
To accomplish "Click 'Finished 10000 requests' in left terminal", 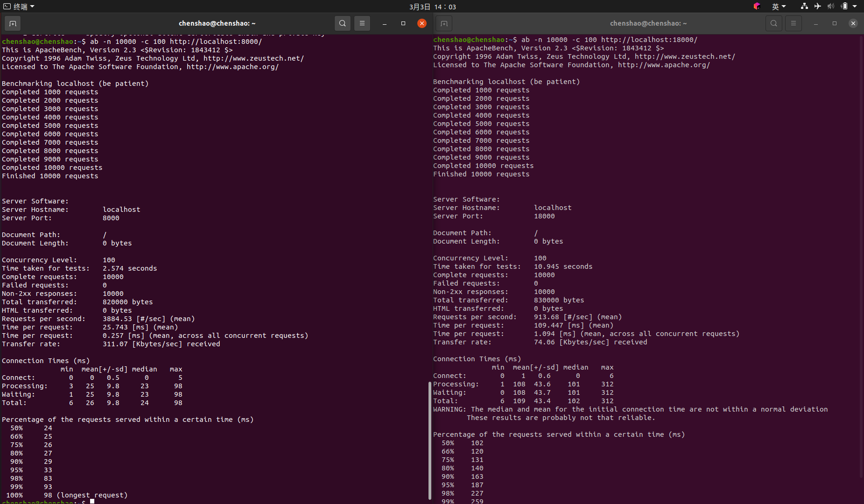I will 50,176.
